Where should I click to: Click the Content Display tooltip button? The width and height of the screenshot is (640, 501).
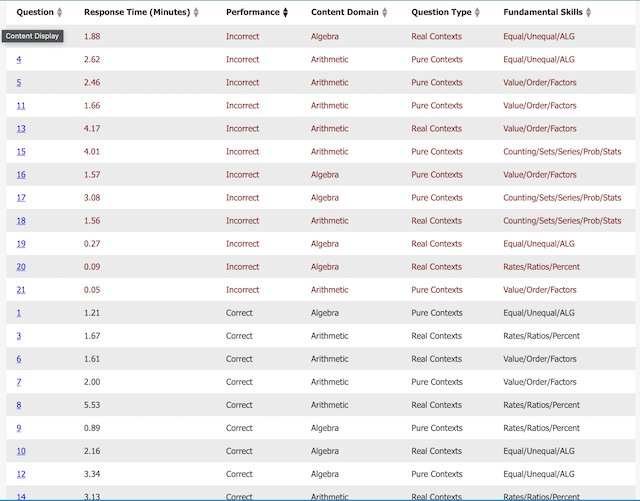click(x=32, y=36)
